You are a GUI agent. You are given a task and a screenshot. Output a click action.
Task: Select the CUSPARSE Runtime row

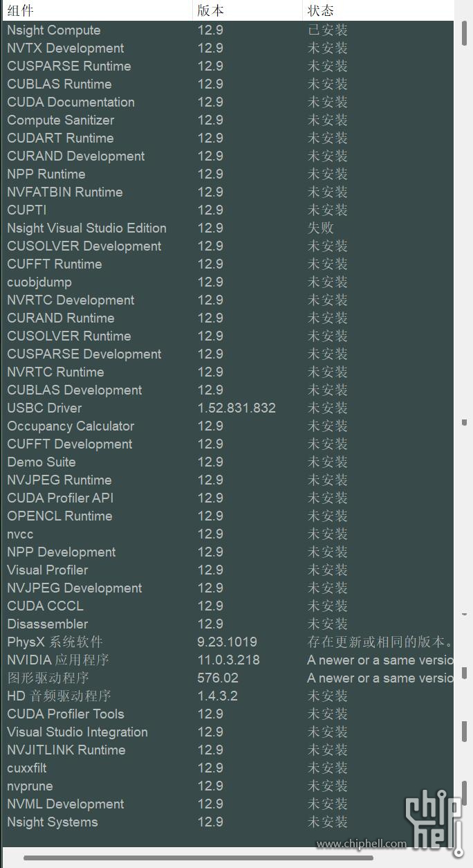228,66
